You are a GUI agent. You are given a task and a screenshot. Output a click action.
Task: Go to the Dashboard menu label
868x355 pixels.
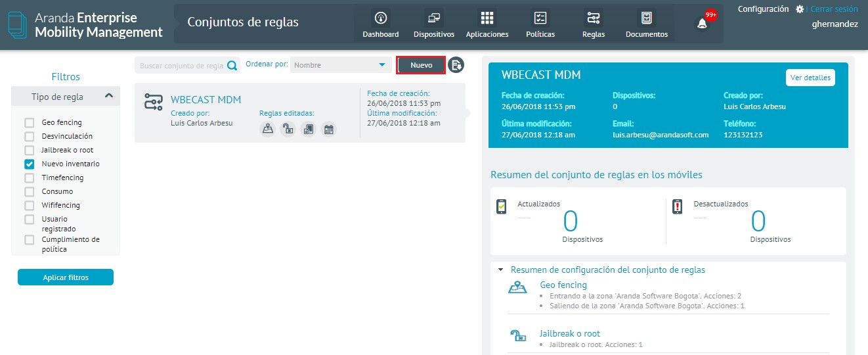click(381, 34)
